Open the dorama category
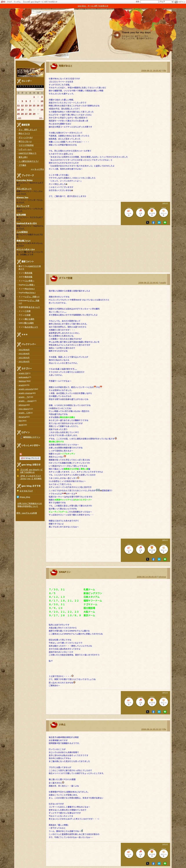This screenshot has height=868, width=186. click(x=22, y=417)
